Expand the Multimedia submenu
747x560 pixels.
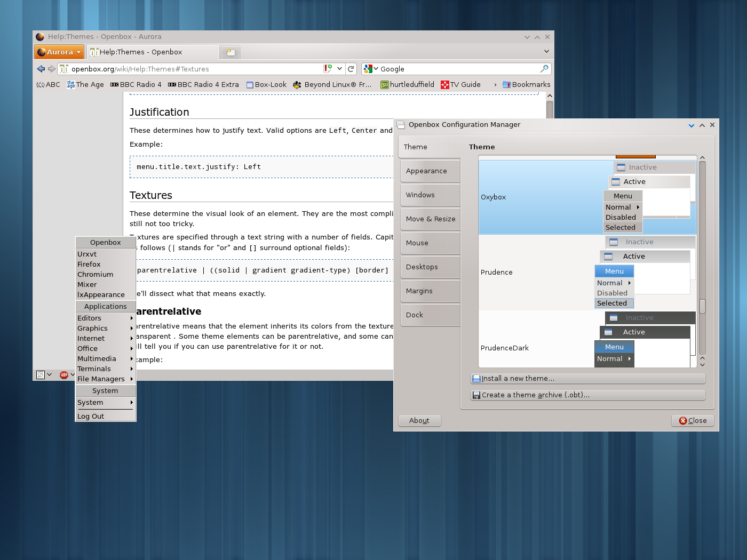coord(106,359)
